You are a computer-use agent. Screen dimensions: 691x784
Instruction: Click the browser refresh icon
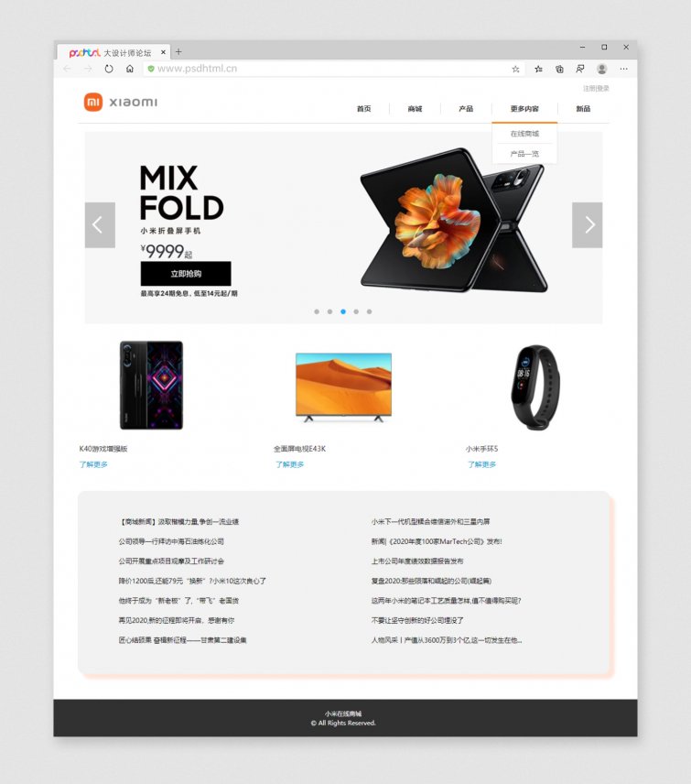108,69
